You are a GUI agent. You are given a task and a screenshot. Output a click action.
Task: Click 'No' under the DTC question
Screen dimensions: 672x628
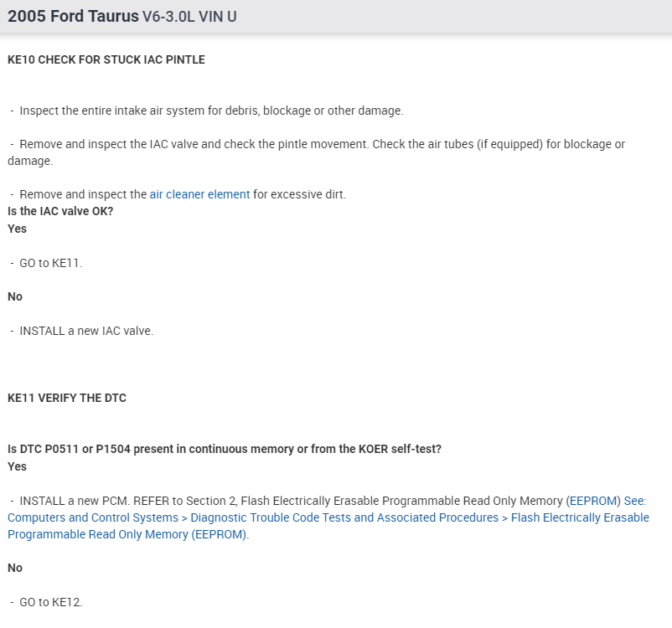[15, 568]
